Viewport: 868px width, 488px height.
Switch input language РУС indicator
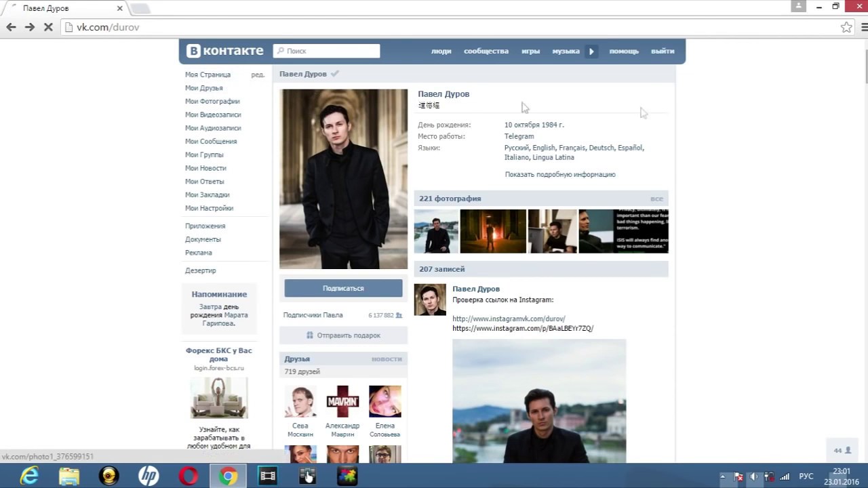tap(806, 476)
